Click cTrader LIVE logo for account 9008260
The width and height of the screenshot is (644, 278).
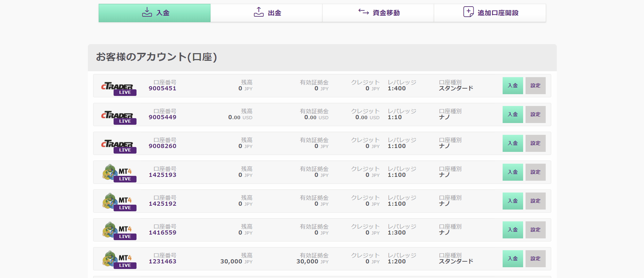click(x=118, y=146)
